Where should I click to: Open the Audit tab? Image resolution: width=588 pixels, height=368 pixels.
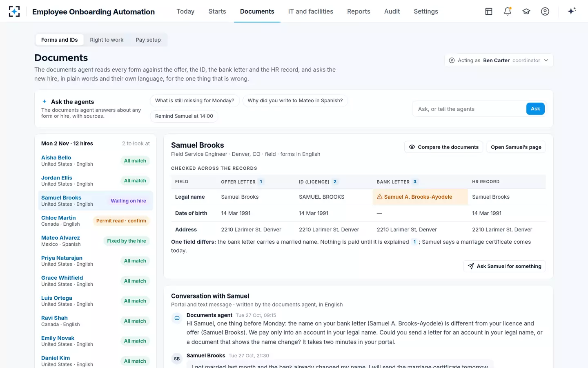pyautogui.click(x=392, y=11)
